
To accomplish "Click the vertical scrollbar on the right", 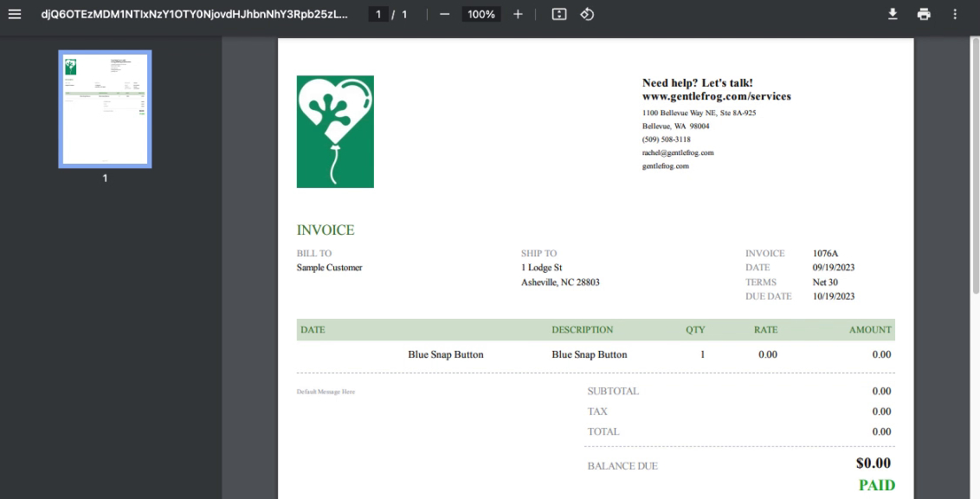I will point(976,165).
